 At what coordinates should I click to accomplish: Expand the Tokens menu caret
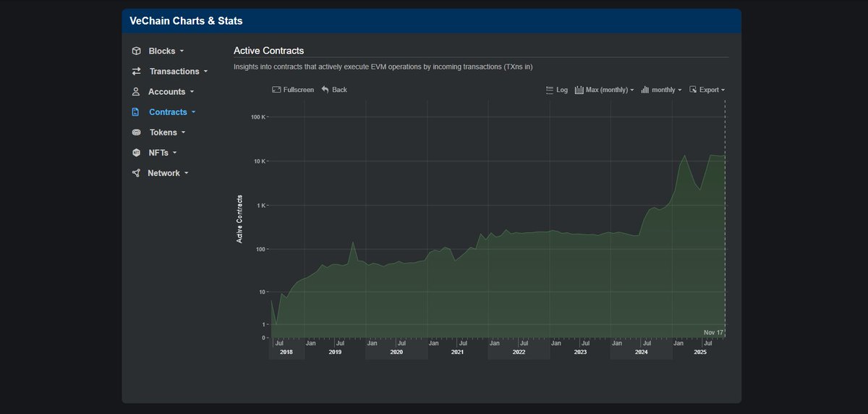pos(183,132)
